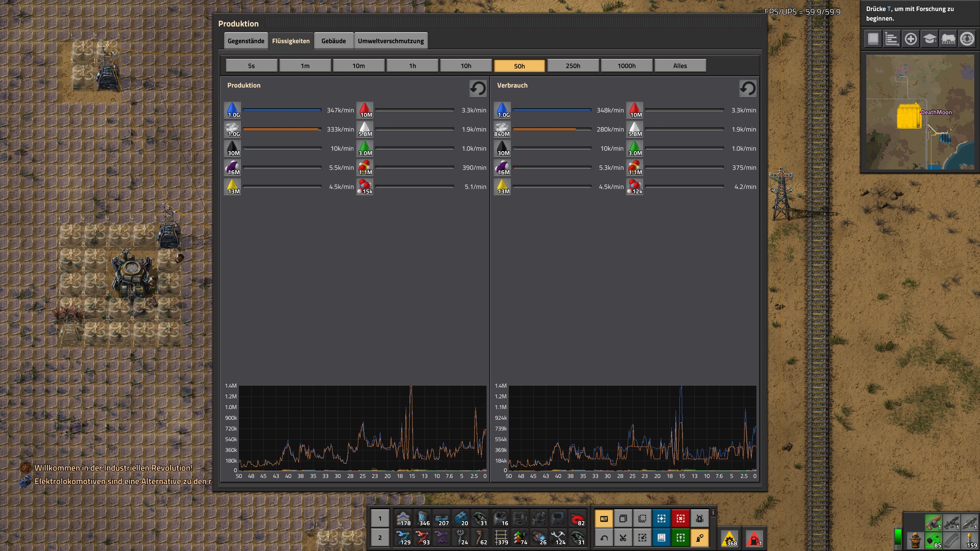Select the rocket launcher weapon slot
The width and height of the screenshot is (980, 551).
[970, 522]
